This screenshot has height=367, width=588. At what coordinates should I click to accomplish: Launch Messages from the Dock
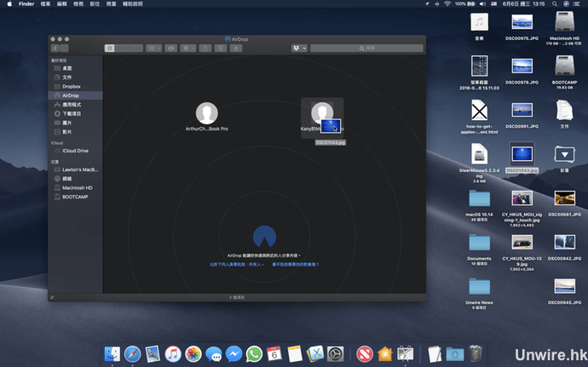(213, 353)
